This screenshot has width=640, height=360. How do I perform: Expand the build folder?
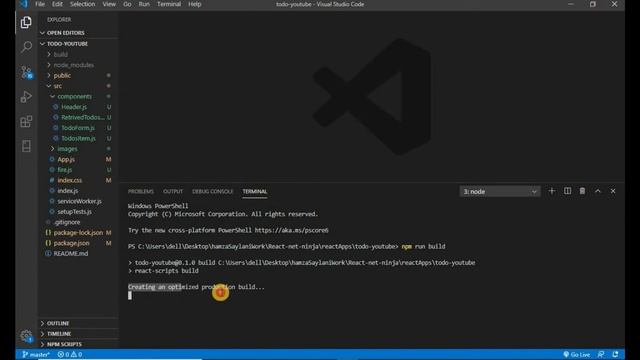(x=60, y=54)
